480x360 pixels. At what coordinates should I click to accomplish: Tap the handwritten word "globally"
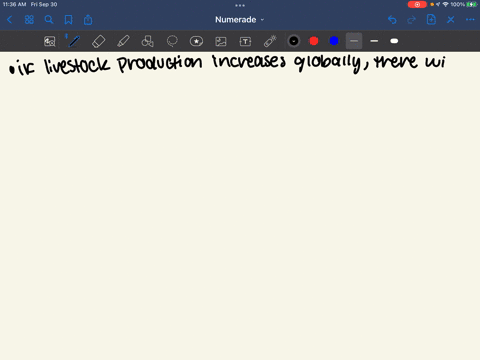328,63
